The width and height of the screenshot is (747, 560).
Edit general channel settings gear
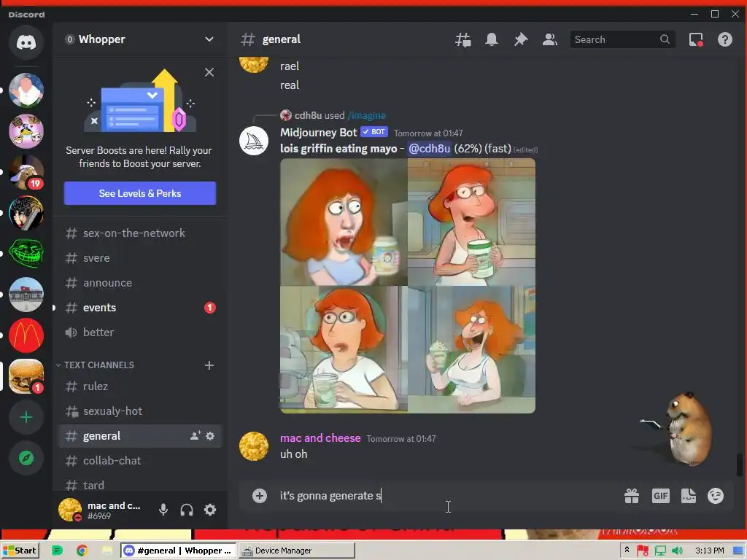pyautogui.click(x=210, y=436)
